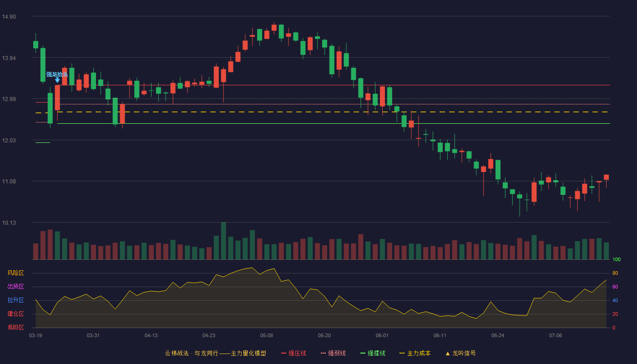This screenshot has width=637, height=364.
Task: Select the 拉升区 zone label
Action: (15, 300)
